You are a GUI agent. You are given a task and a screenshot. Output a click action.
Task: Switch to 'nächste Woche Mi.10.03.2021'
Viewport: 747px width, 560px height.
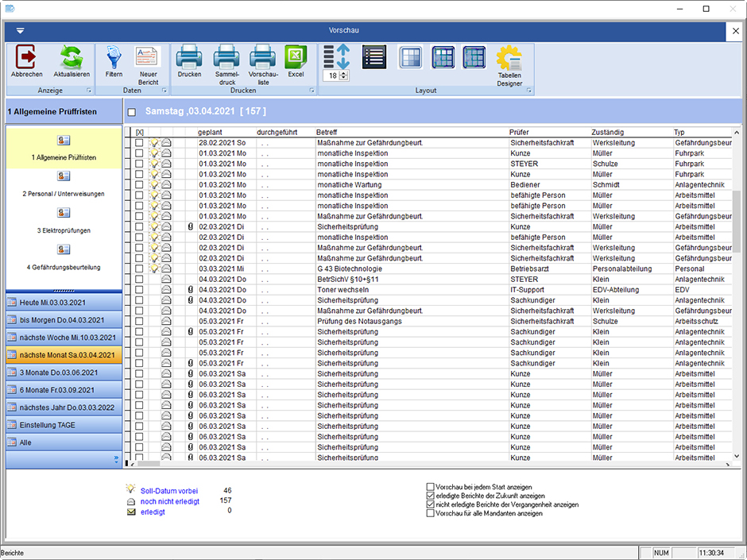pos(64,338)
